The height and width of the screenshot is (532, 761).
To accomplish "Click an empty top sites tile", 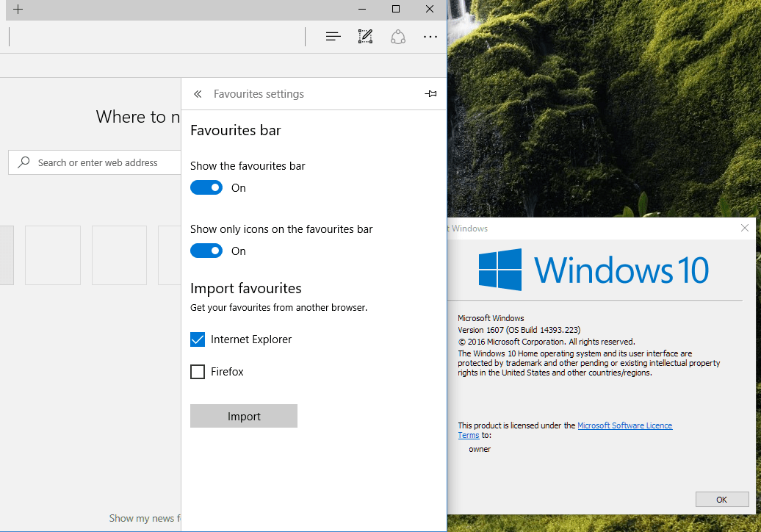I will coord(53,255).
